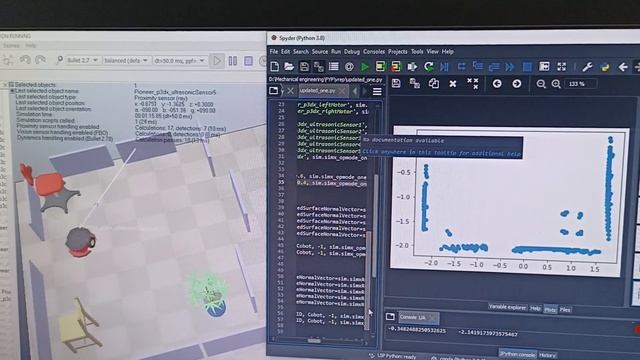Open the Tools menu
The height and width of the screenshot is (360, 640).
(417, 52)
